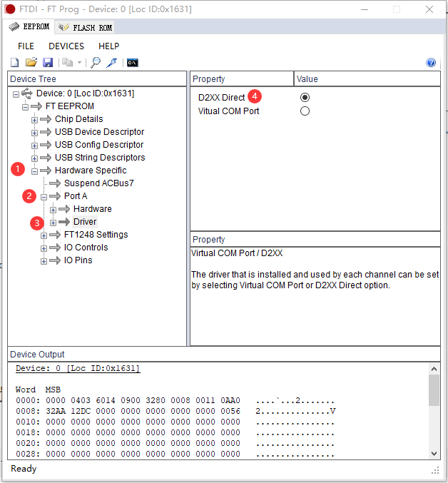
Task: Expand the USB Config Descriptor node
Action: [34, 146]
